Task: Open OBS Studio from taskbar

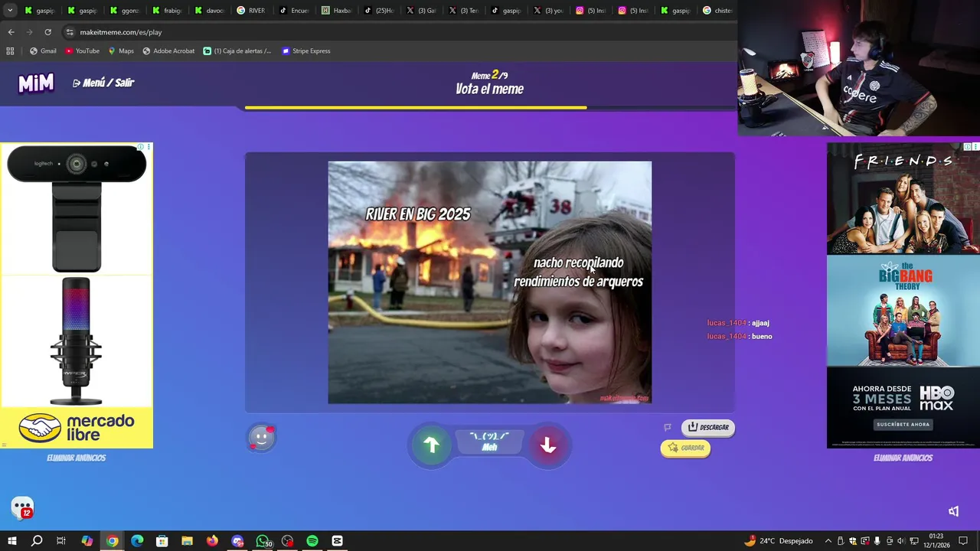Action: pyautogui.click(x=287, y=541)
